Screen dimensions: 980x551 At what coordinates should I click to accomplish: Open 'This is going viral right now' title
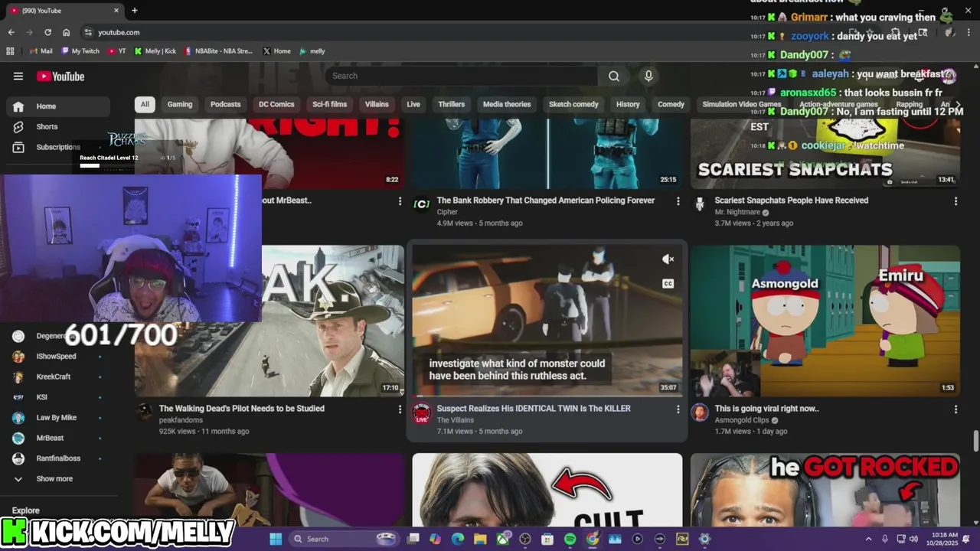point(766,409)
